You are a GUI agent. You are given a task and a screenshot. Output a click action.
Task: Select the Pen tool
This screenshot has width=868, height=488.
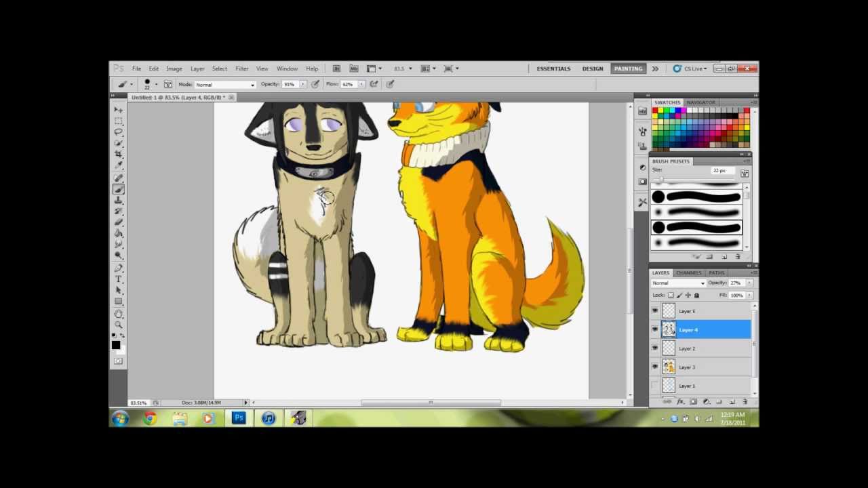pyautogui.click(x=118, y=268)
